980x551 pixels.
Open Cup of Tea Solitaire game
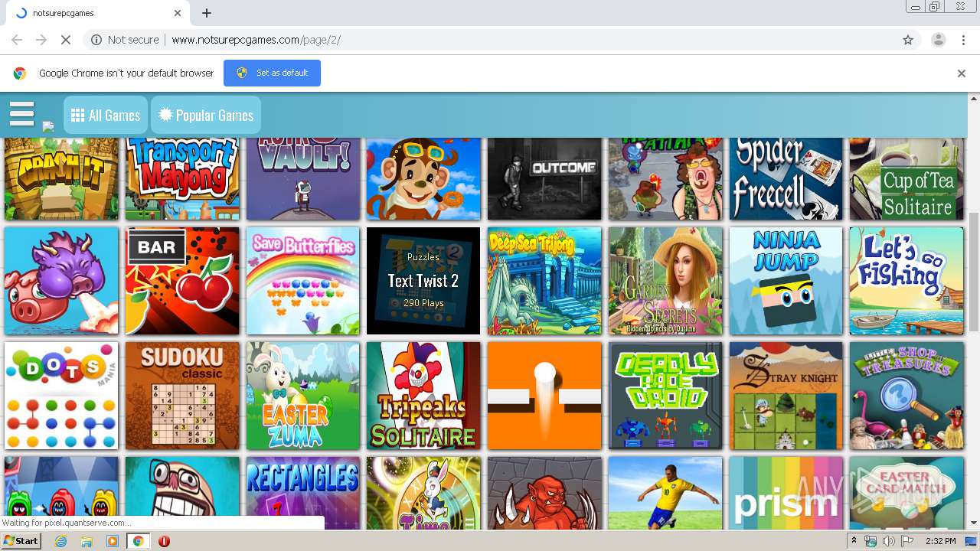click(x=906, y=178)
